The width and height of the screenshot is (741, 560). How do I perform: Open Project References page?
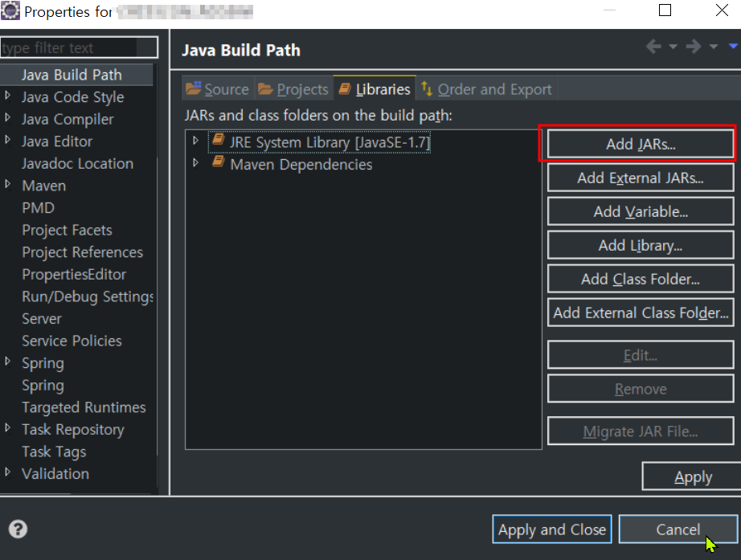[82, 252]
